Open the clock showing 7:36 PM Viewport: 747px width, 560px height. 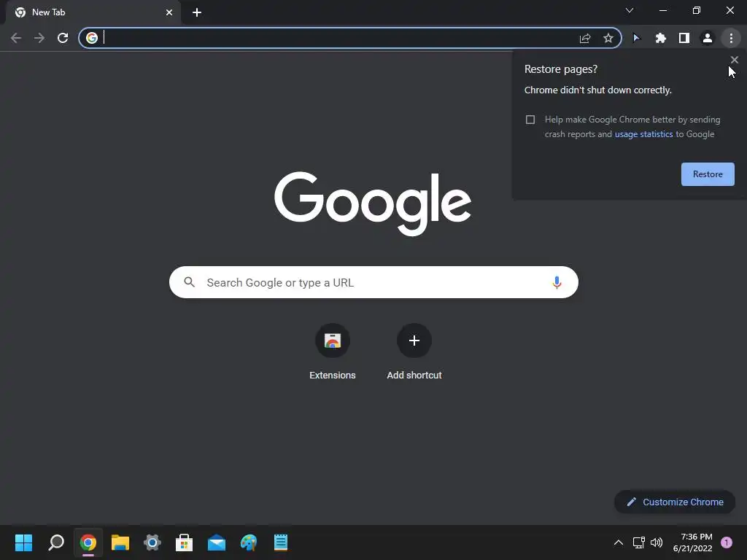click(x=692, y=542)
